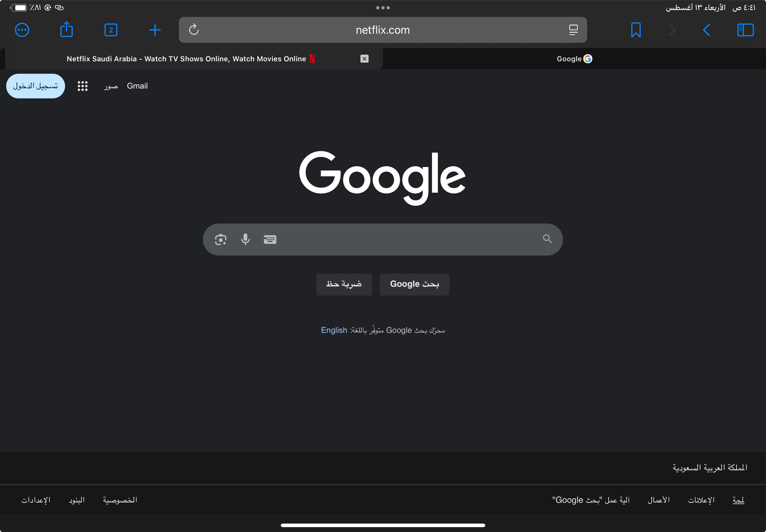Go back using the blue chevron arrow

click(706, 30)
